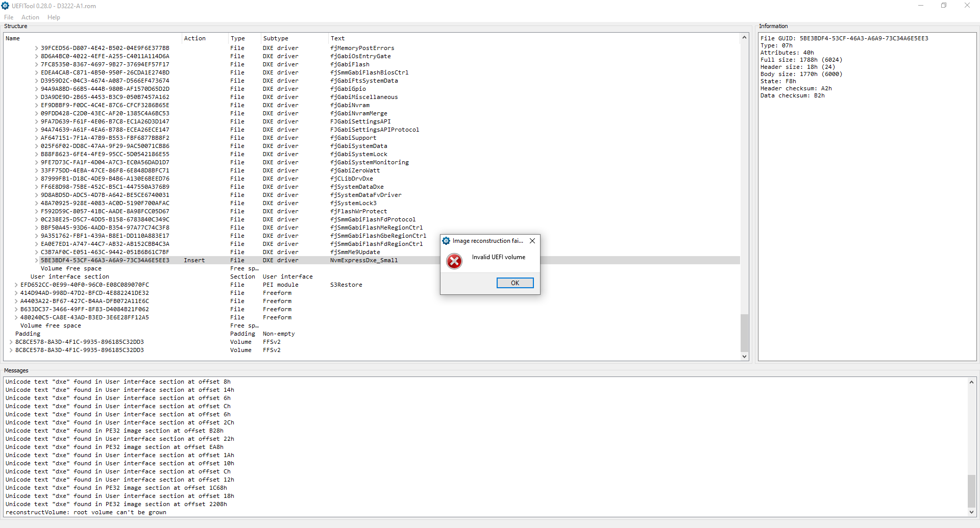Click the message ending 'offset 1C68h'
This screenshot has height=528, width=980.
[x=116, y=488]
